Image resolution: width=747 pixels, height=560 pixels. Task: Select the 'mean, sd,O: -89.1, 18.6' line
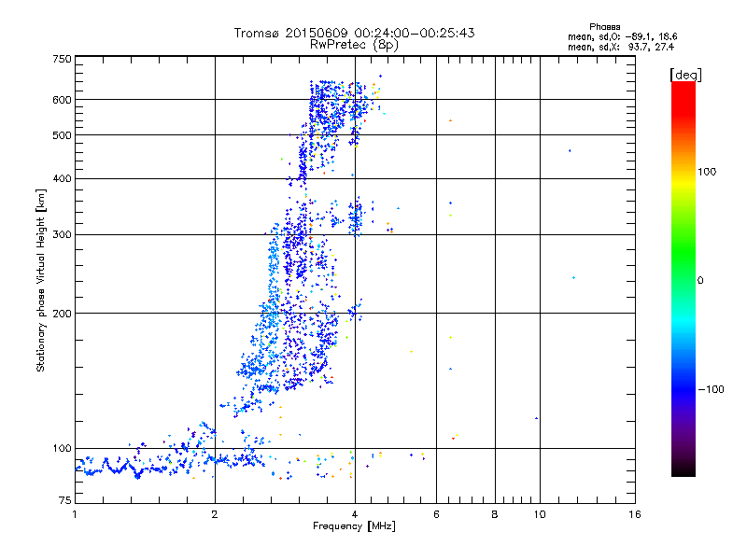622,36
